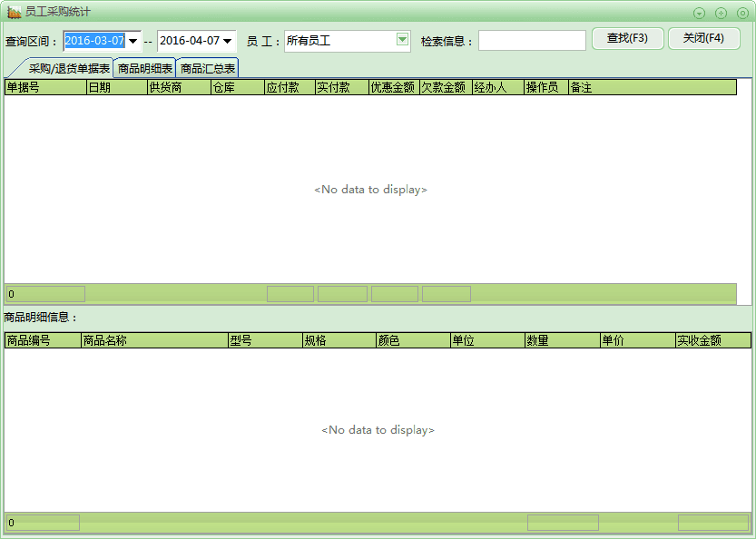This screenshot has width=756, height=539.
Task: Open the start date 2016-03-07 dropdown arrow
Action: (x=133, y=41)
